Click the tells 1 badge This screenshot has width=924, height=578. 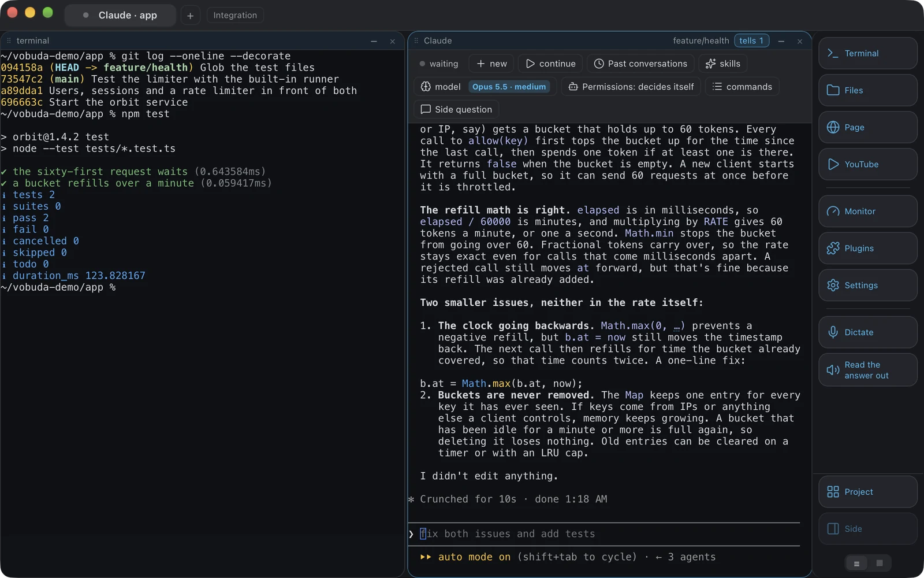(x=751, y=40)
